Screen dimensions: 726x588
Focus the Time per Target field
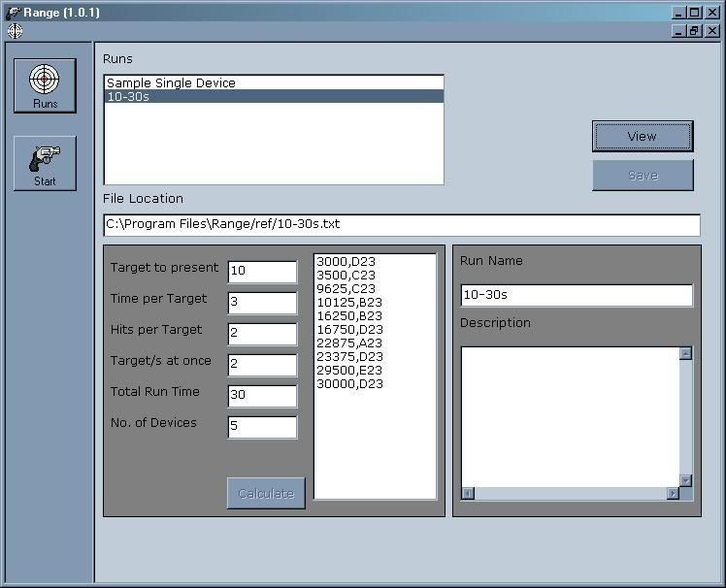point(262,303)
